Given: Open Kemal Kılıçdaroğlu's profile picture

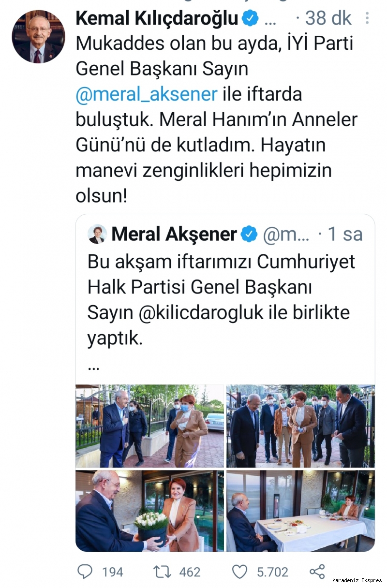Looking at the screenshot, I should [x=38, y=36].
